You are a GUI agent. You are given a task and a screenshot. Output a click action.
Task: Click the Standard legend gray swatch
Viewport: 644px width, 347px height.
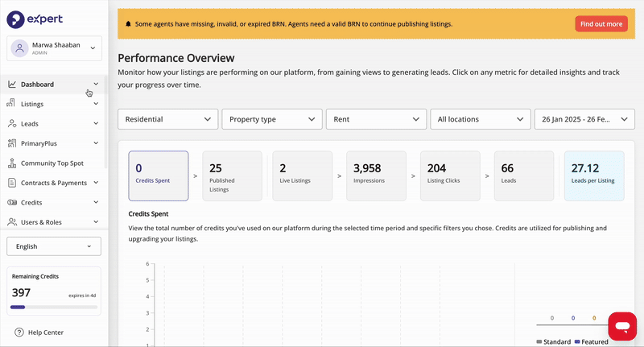click(x=539, y=341)
